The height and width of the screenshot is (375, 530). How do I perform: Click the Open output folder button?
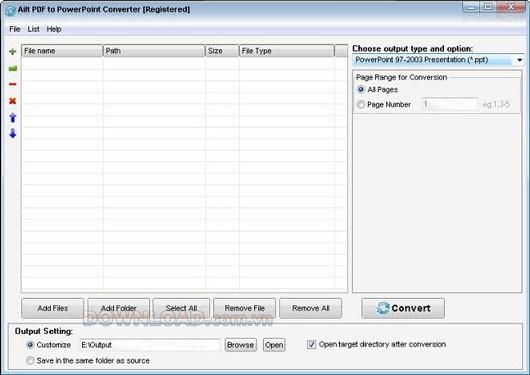pos(274,345)
